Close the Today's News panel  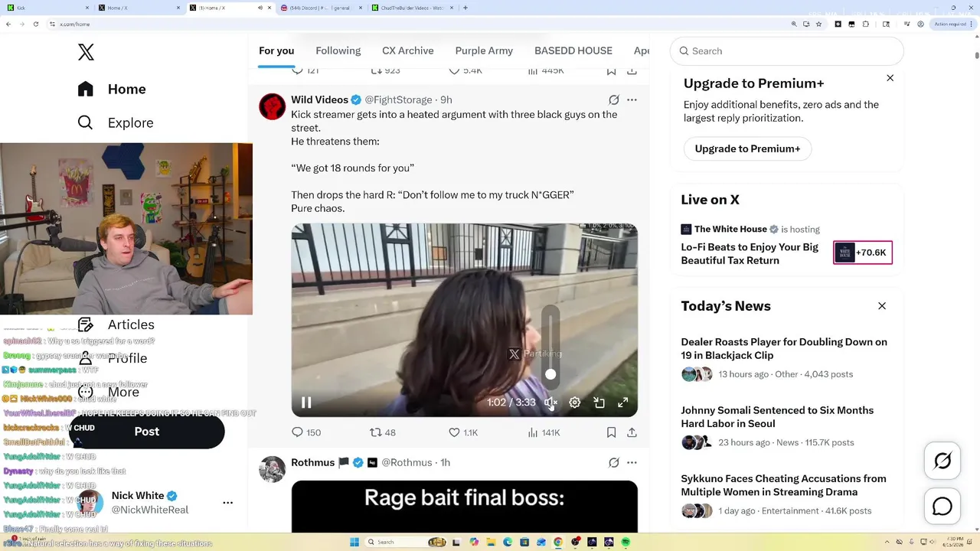tap(882, 306)
